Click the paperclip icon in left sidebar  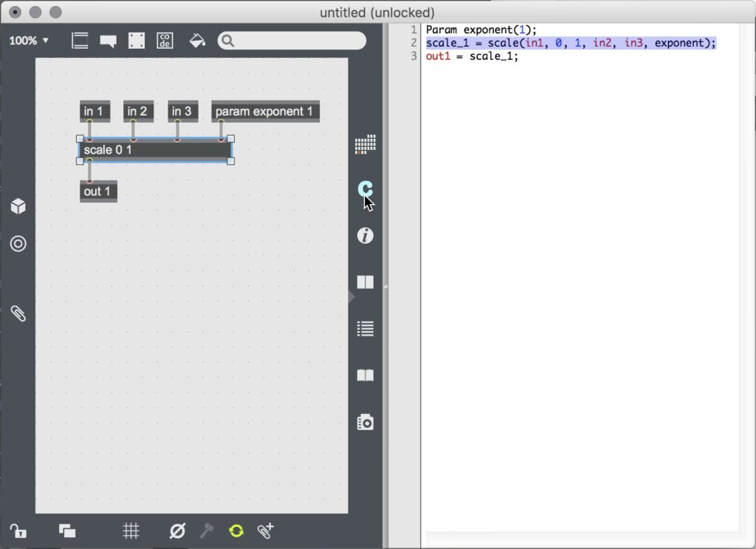pyautogui.click(x=18, y=313)
